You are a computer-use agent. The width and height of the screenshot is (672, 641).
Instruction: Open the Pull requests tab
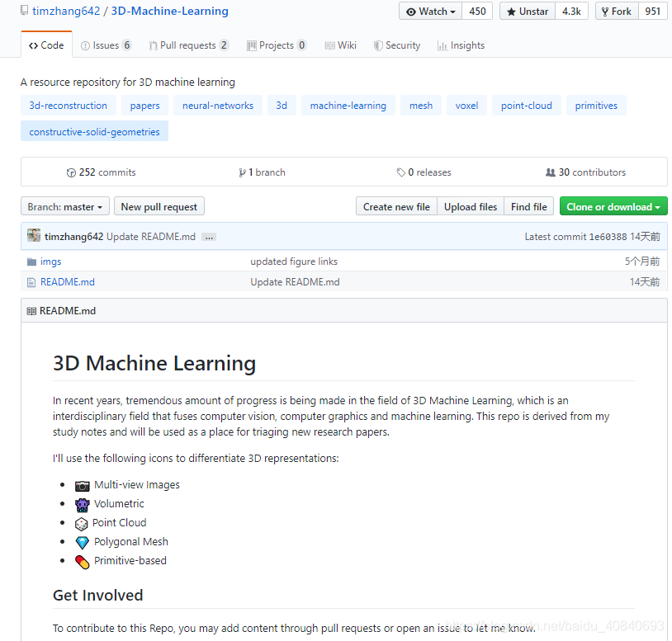point(189,45)
